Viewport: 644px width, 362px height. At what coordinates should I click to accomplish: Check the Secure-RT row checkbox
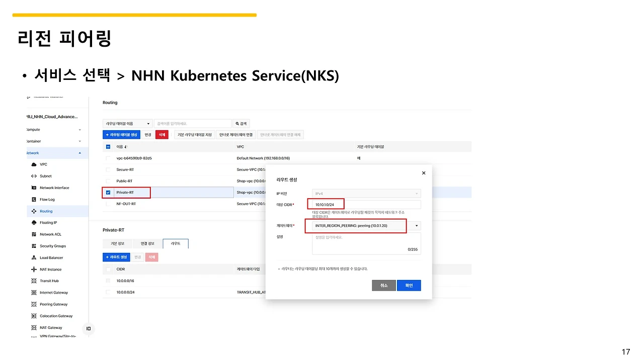click(x=108, y=170)
